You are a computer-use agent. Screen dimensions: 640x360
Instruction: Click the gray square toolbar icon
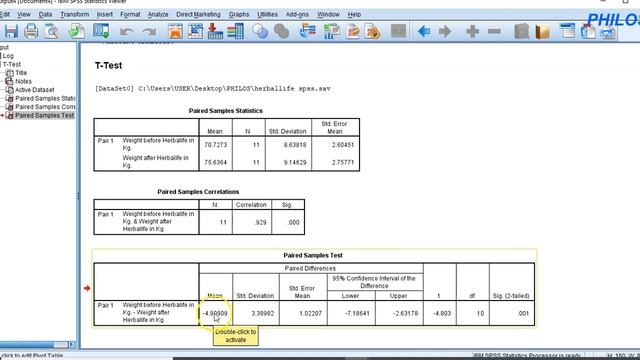pyautogui.click(x=398, y=31)
